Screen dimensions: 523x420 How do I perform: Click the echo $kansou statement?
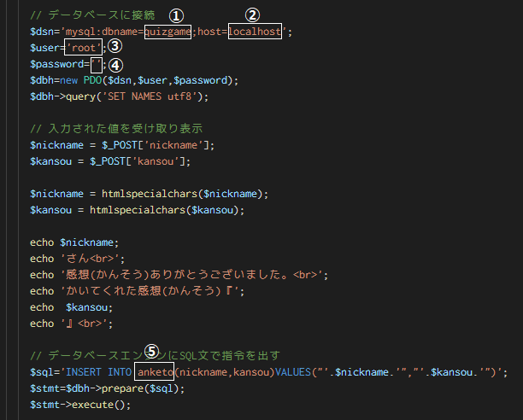pyautogui.click(x=72, y=307)
